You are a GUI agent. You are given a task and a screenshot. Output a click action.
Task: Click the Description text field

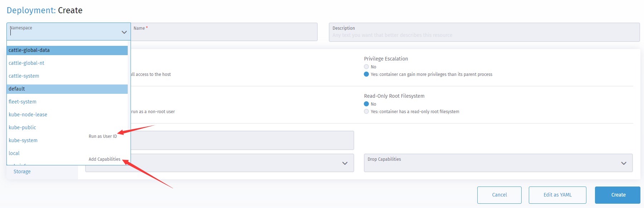click(484, 32)
